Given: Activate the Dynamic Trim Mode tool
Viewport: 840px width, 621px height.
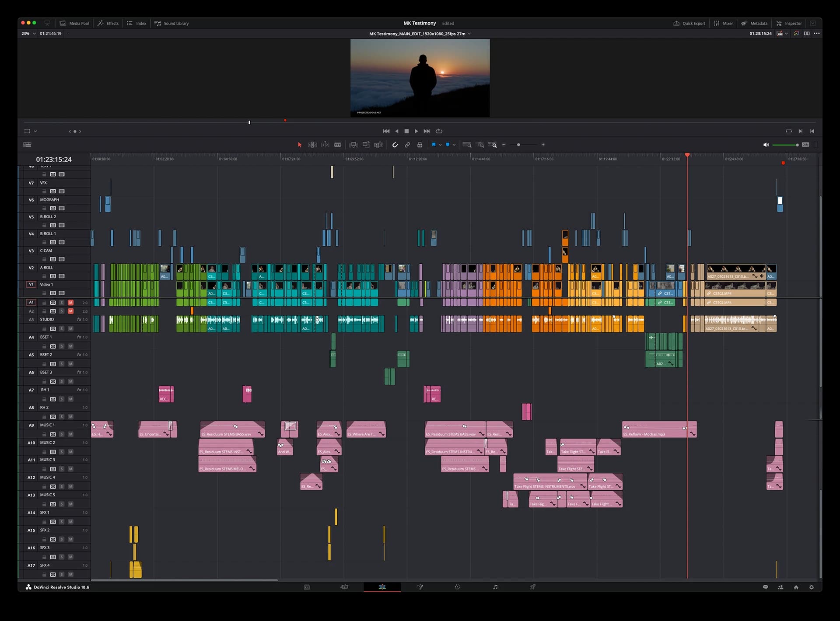Looking at the screenshot, I should [x=325, y=145].
